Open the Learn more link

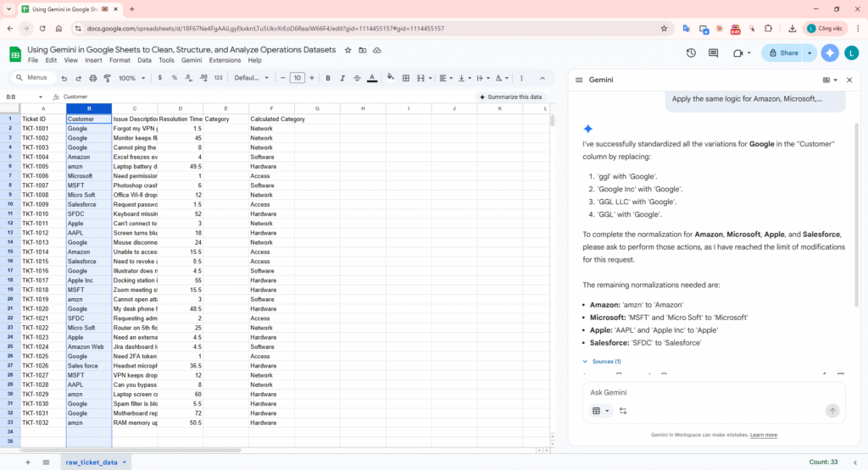[x=763, y=435]
